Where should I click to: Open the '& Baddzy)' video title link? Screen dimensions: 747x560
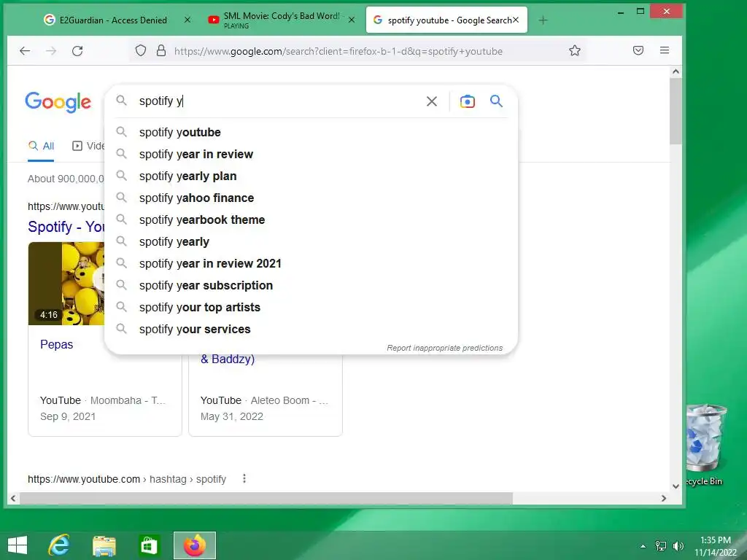point(228,359)
